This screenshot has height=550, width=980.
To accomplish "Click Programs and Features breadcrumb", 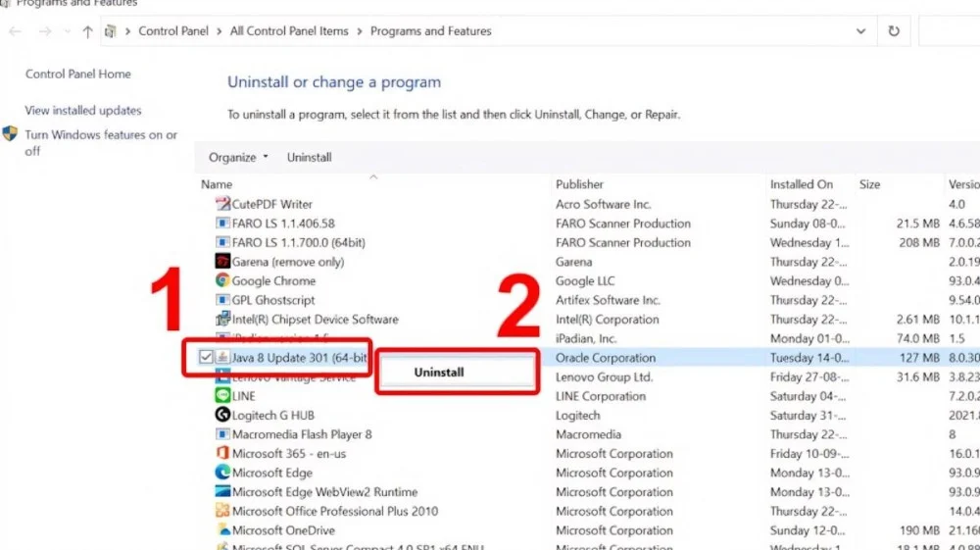I will [430, 31].
